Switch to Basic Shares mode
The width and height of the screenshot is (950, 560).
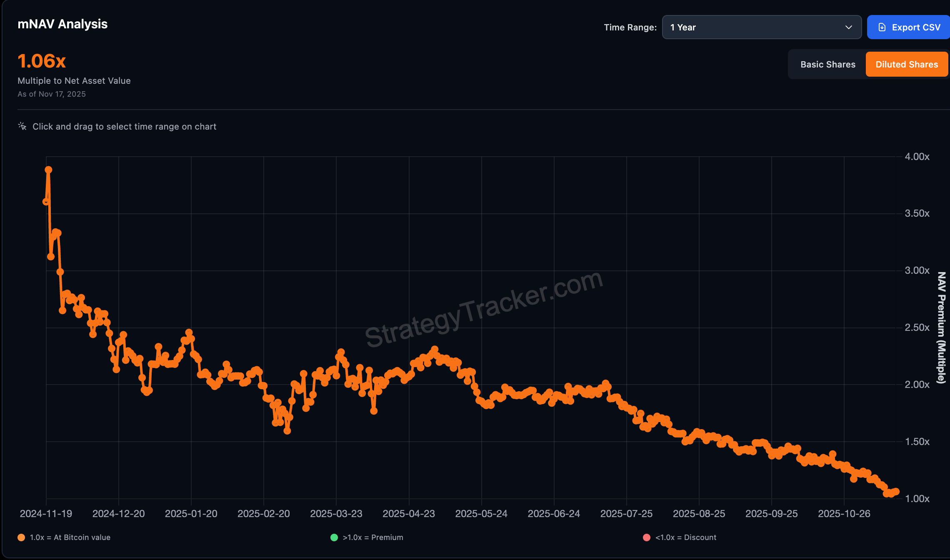[827, 64]
